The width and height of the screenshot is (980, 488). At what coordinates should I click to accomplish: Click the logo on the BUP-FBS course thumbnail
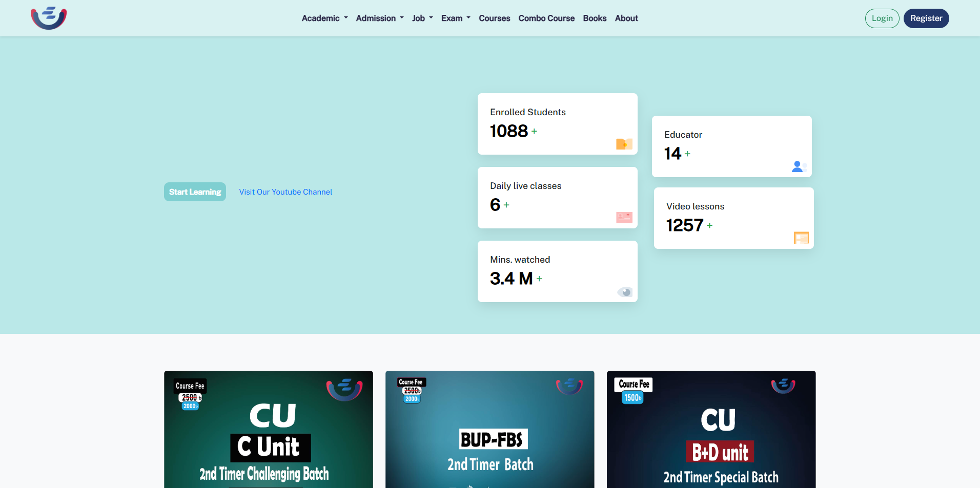569,386
